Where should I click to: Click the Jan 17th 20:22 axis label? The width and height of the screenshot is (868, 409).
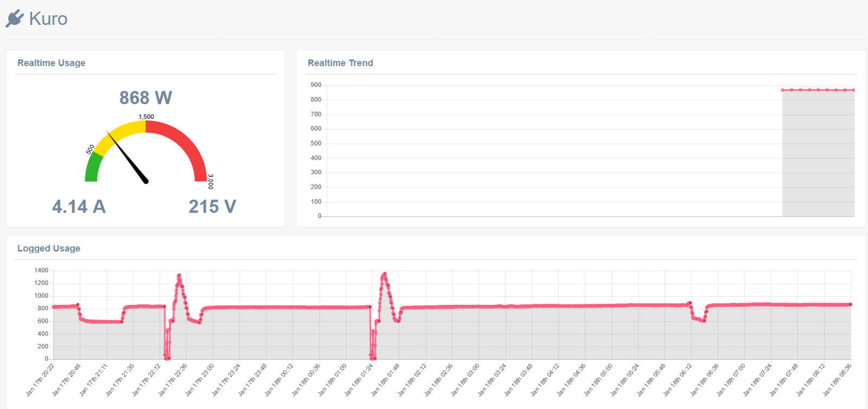41,380
